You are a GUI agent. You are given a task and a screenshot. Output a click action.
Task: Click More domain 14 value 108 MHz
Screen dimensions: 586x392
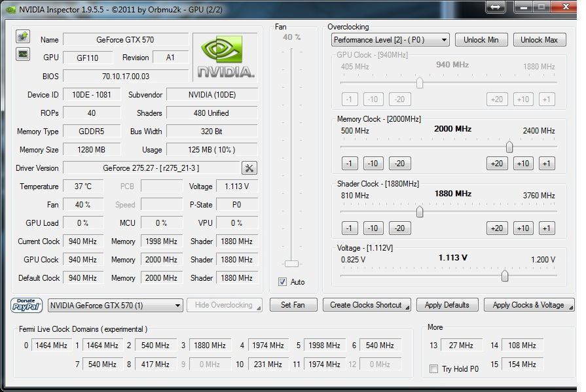(522, 346)
